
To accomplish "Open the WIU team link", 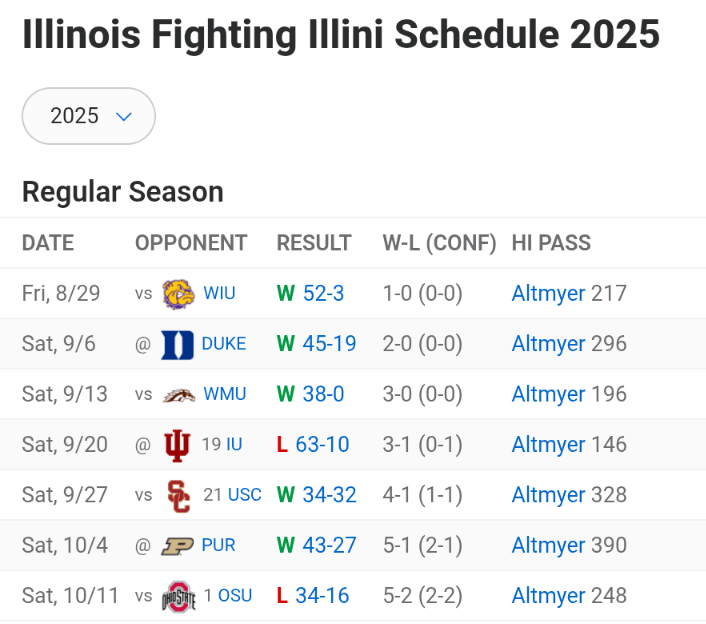I will click(x=219, y=293).
